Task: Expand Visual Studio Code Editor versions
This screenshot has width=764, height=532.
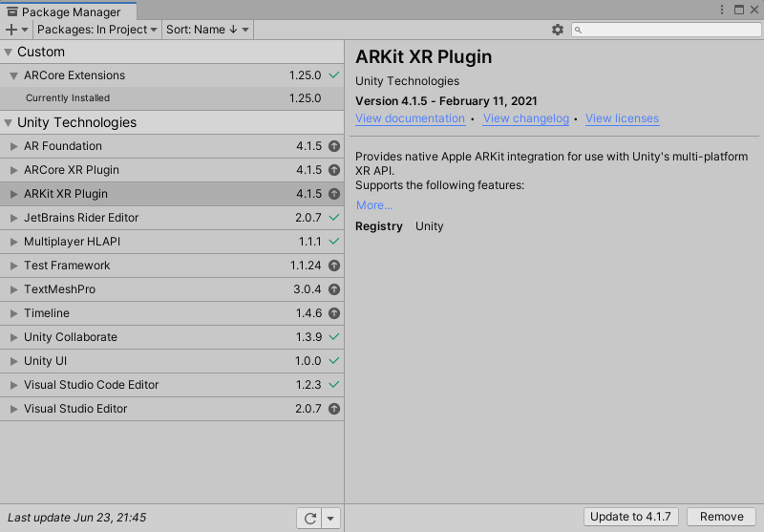Action: click(13, 385)
